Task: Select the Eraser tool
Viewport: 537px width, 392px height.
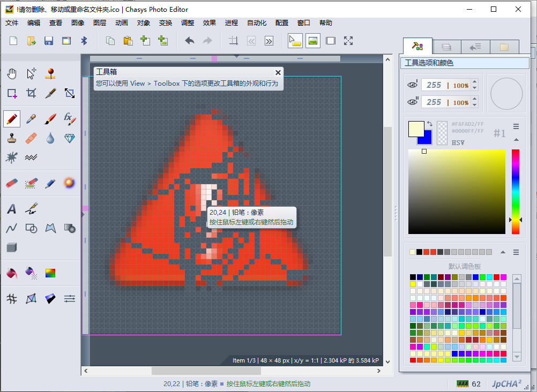Action: point(12,183)
